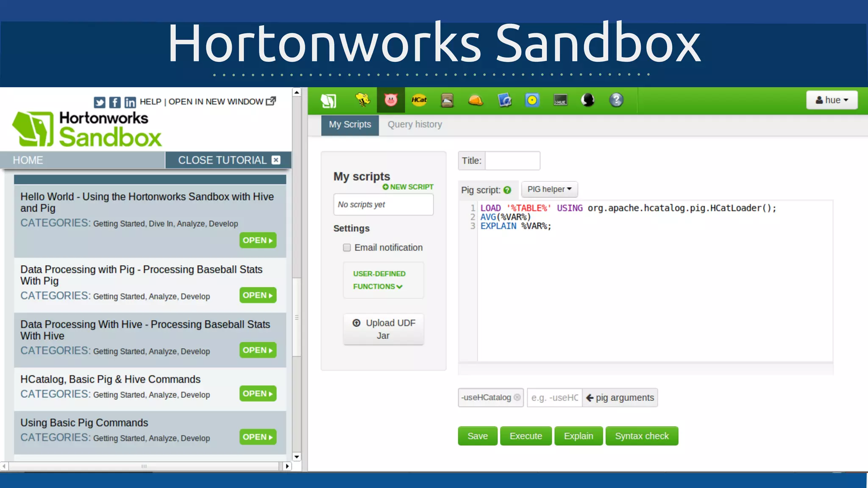Click 'HCatalog, Basic Pig & Hive Commands' title
Screen dimensions: 868x488
pos(110,379)
